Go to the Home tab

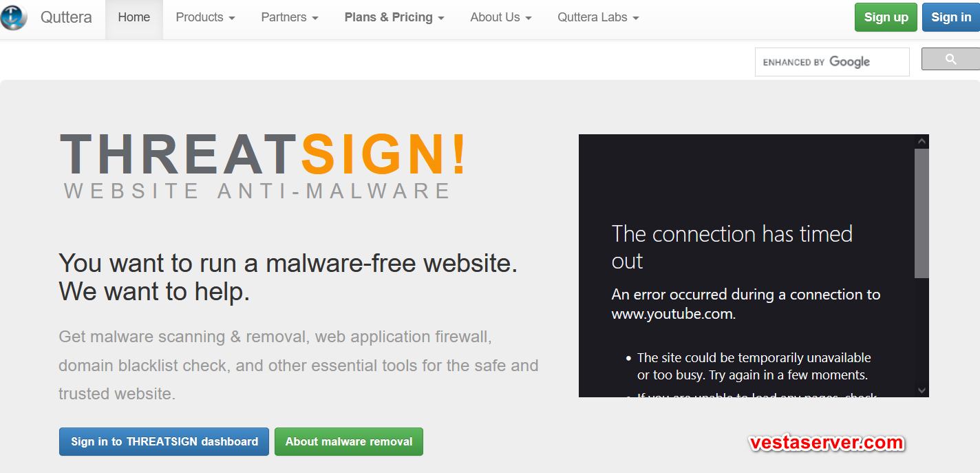click(134, 17)
